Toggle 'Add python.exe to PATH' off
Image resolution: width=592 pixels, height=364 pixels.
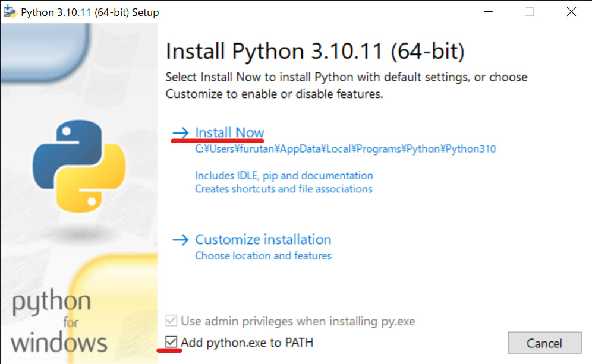[173, 343]
